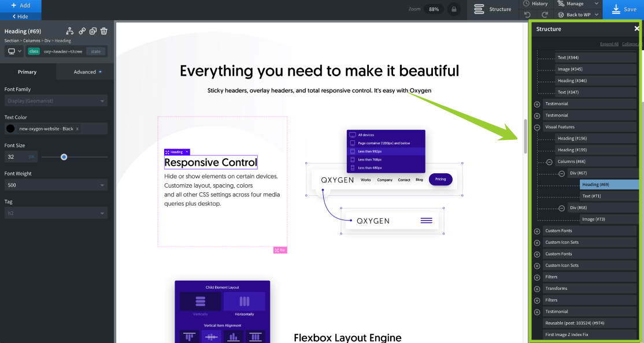Viewport: 644px width, 343px height.
Task: Select the Visual Features row
Action: click(x=590, y=127)
